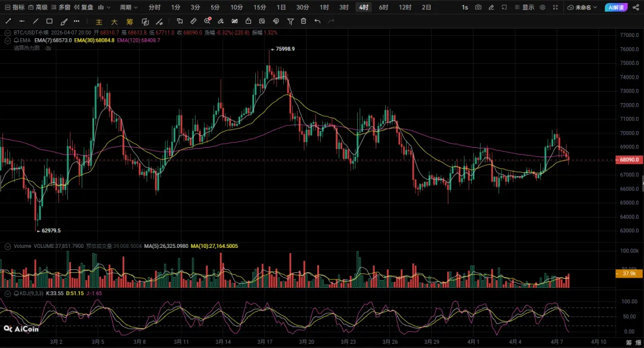Screen dimensions: 644x348
Task: Open more drawing tools ellipsis
Action: (x=77, y=21)
